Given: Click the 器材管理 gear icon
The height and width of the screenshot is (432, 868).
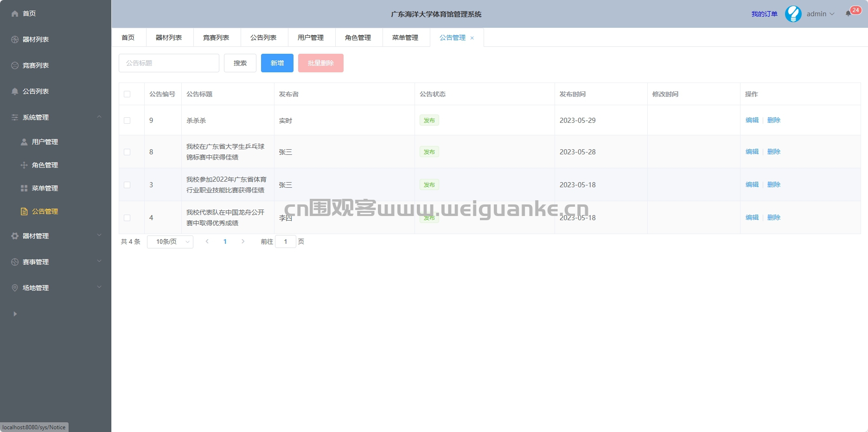Looking at the screenshot, I should click(15, 236).
